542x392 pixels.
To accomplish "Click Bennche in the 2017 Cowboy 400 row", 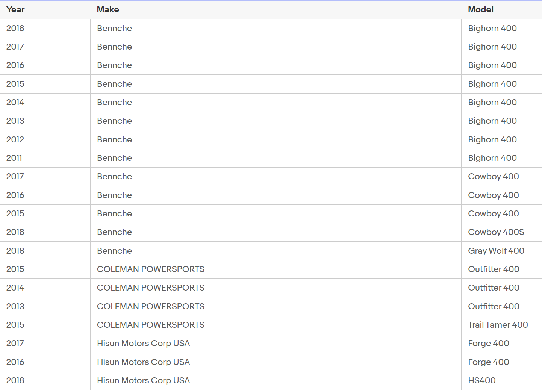I will 115,176.
